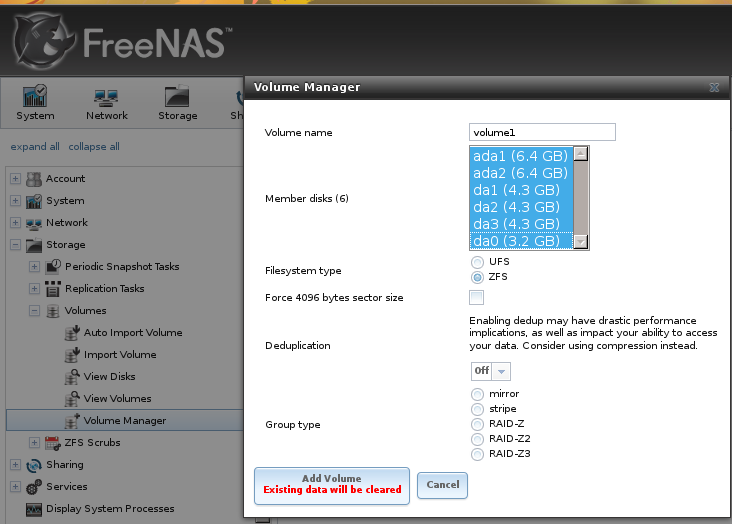Select disk da2 (4.3 GB)
Screen dimensions: 732x524
521,207
